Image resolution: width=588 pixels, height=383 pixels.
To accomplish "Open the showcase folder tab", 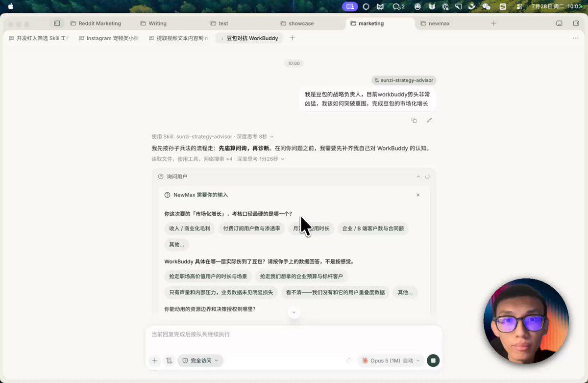I will pyautogui.click(x=297, y=23).
